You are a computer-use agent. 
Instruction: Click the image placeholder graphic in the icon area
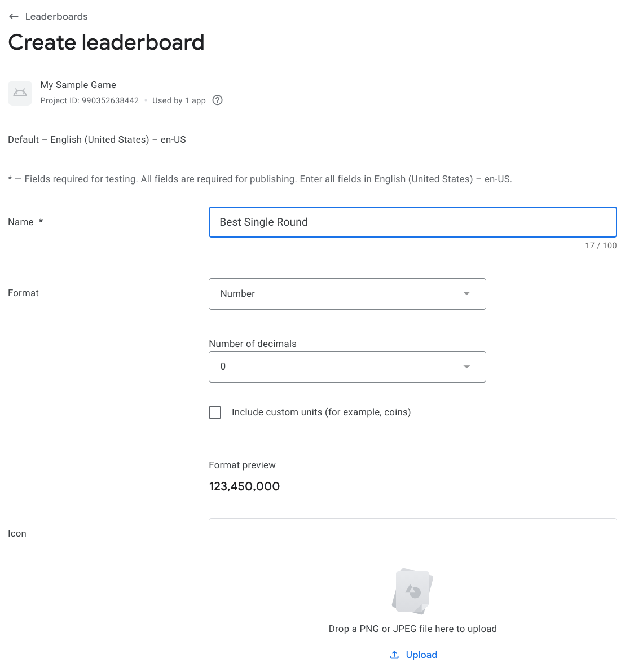pos(412,591)
